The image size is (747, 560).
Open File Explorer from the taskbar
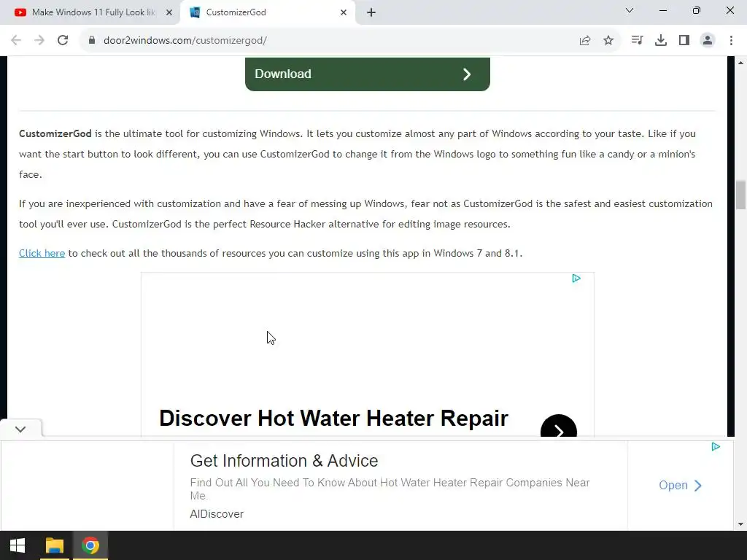pos(54,545)
